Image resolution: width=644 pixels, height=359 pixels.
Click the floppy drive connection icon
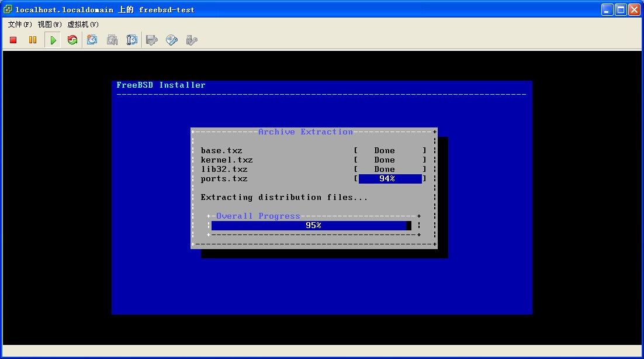[x=152, y=40]
